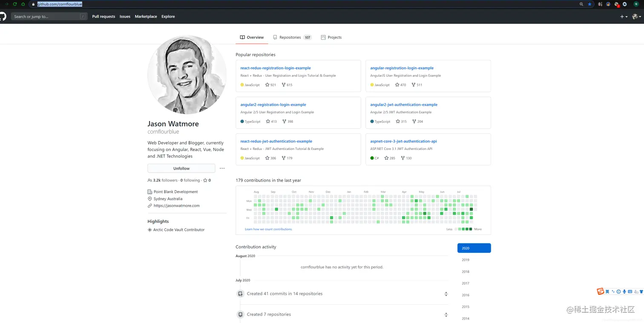Open Projects tab
This screenshot has width=644, height=323.
pos(331,37)
